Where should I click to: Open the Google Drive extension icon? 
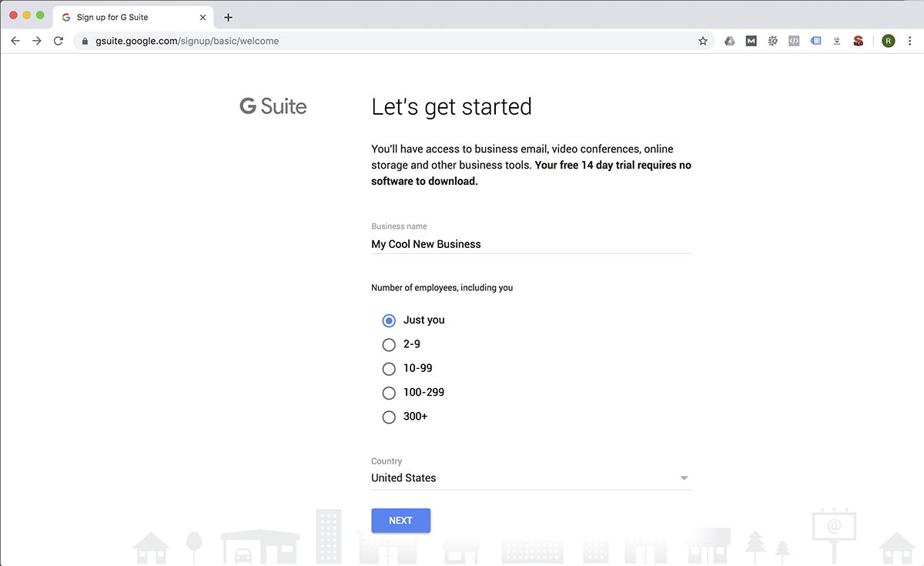point(729,41)
